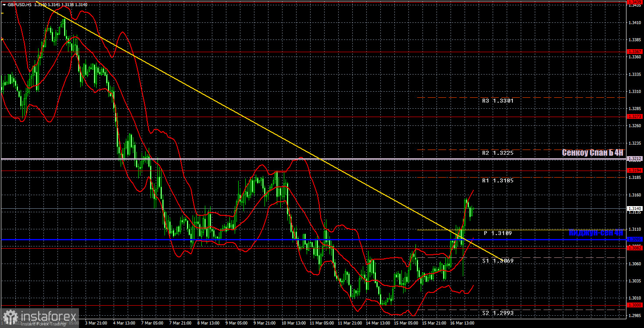Select the S2 1.2993 pivot label
Screen dimensions: 644x328
pyautogui.click(x=497, y=313)
